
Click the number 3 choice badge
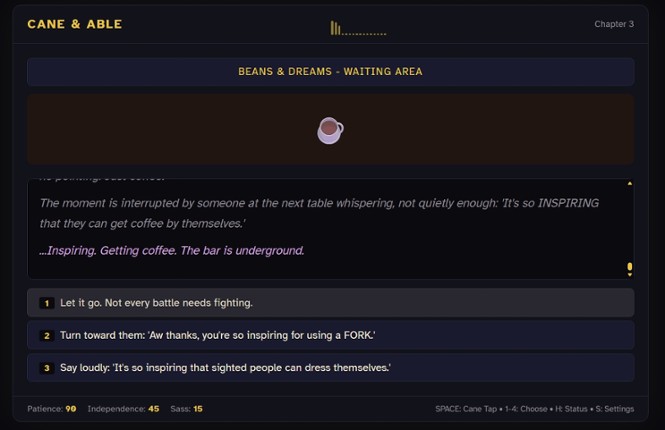coord(46,368)
